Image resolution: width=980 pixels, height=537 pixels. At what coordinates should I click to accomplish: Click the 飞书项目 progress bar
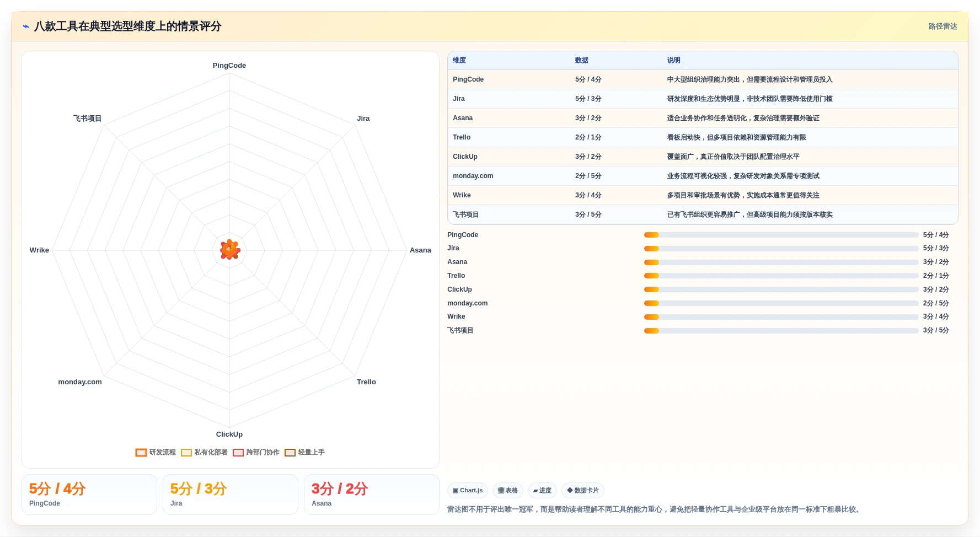pyautogui.click(x=781, y=331)
